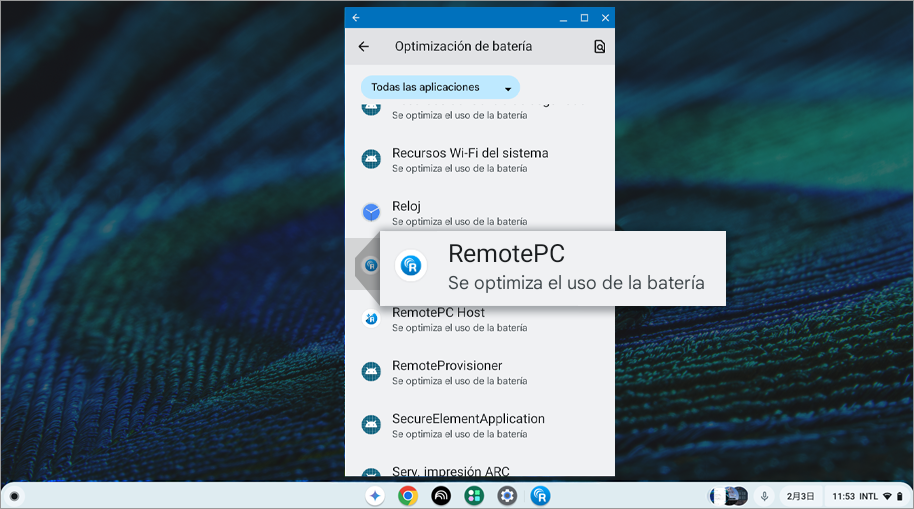The image size is (914, 509).
Task: Open the recent screenshots thumbnail stack on the shelf
Action: (x=728, y=497)
